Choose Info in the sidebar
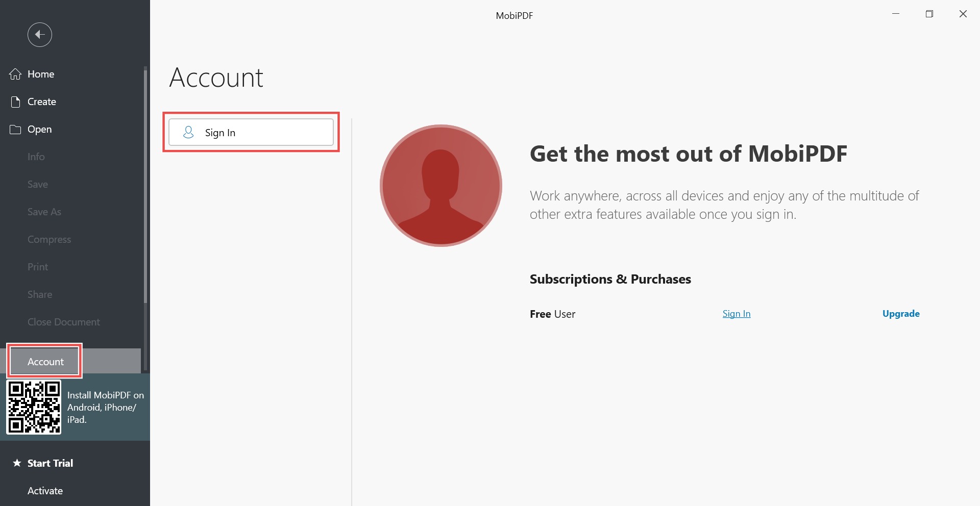This screenshot has width=980, height=506. 70,157
